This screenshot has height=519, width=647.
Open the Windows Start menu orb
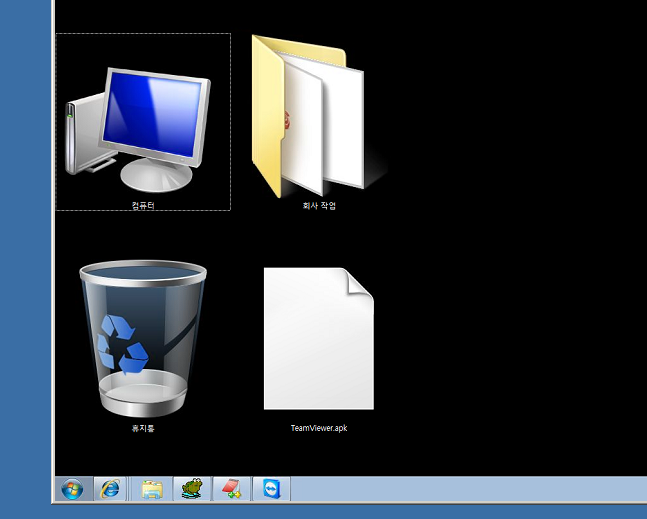(72, 490)
